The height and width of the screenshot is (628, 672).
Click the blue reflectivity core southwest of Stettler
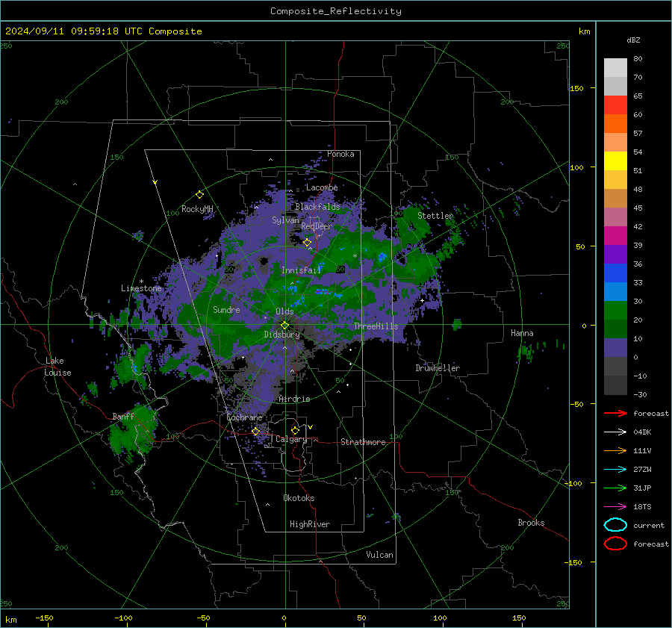click(382, 257)
